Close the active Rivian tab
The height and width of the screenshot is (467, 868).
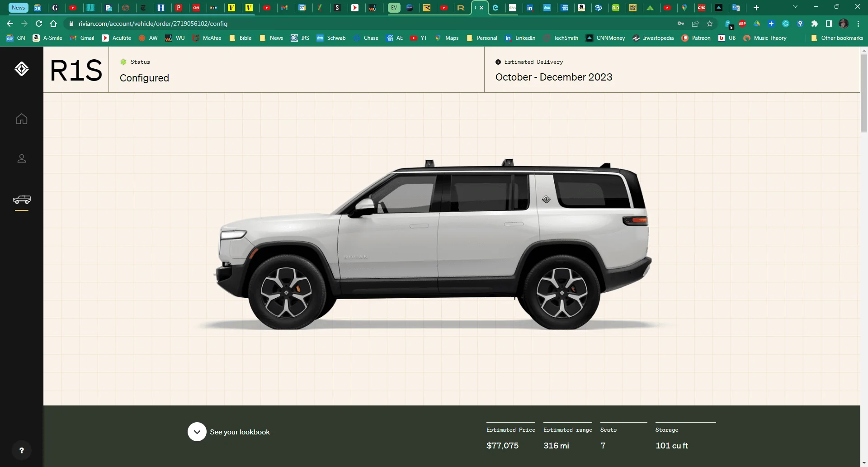click(x=482, y=8)
